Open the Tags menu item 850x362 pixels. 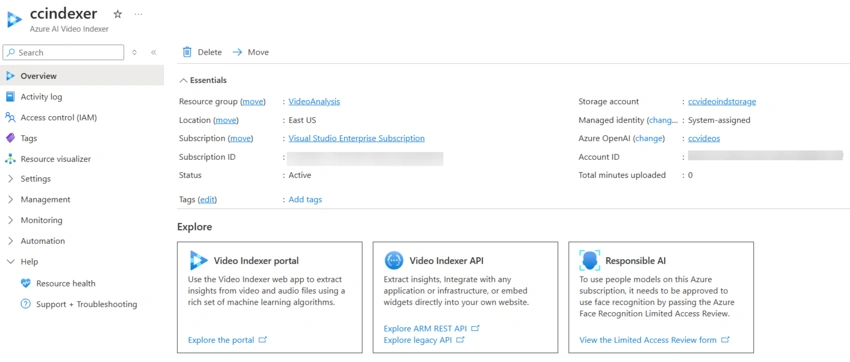(x=29, y=138)
